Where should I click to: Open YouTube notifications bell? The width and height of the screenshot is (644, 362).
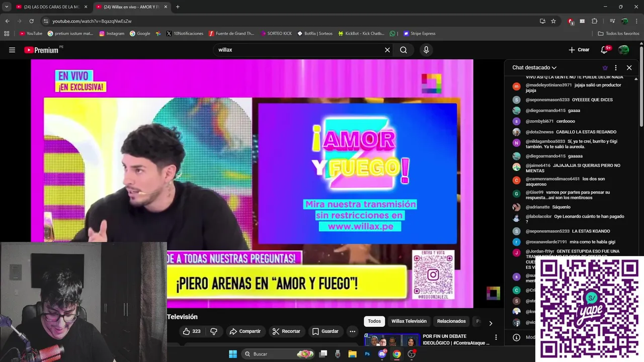click(605, 49)
